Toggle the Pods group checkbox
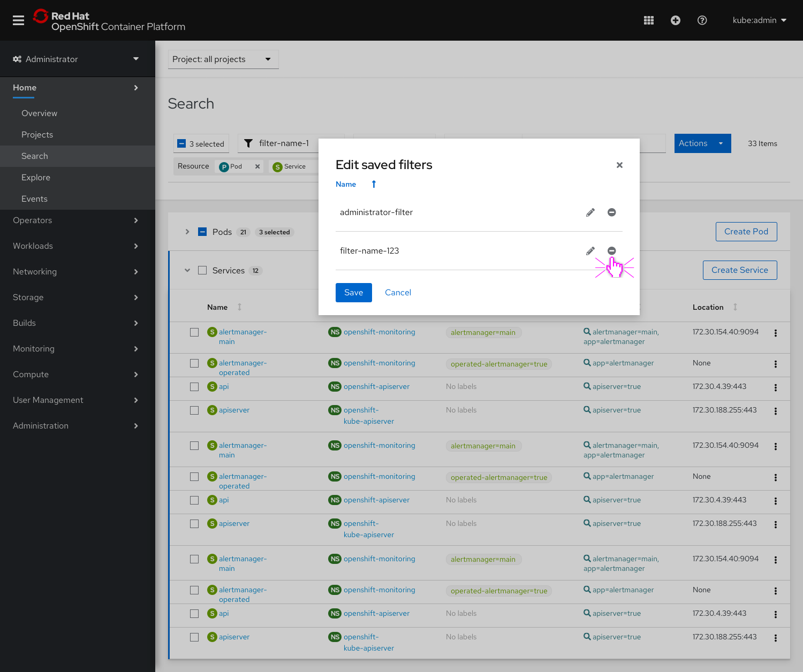803x672 pixels. click(x=202, y=232)
